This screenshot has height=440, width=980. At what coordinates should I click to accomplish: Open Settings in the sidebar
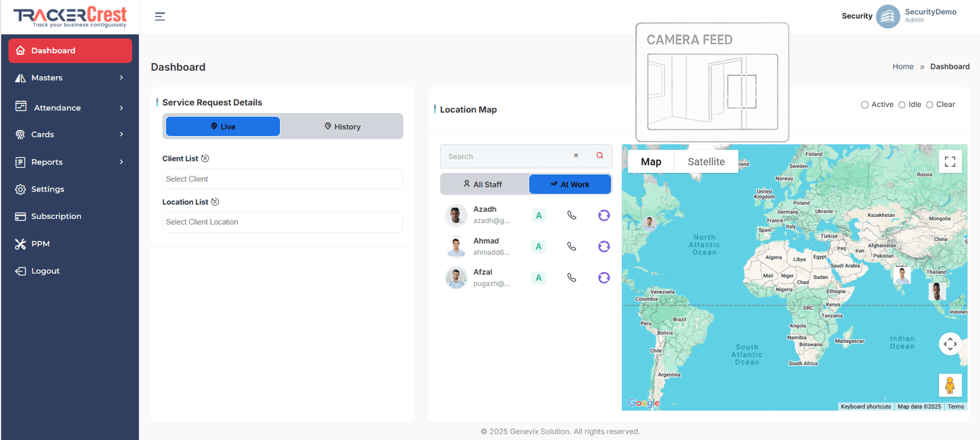70,189
